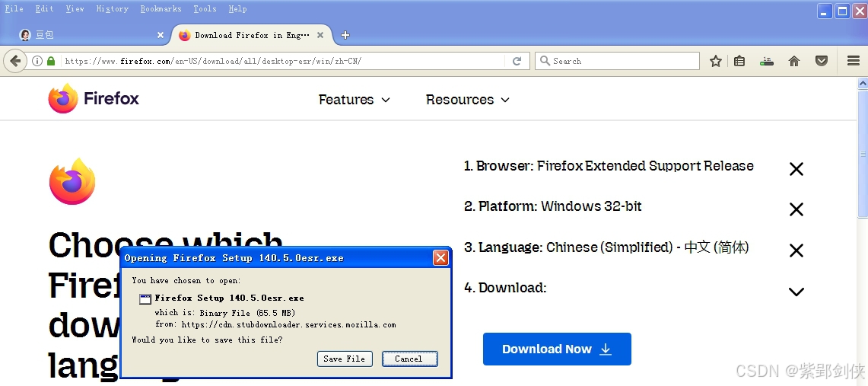Screen dimensions: 868x386
Task: Close the 豆包 tab
Action: pyautogui.click(x=161, y=35)
